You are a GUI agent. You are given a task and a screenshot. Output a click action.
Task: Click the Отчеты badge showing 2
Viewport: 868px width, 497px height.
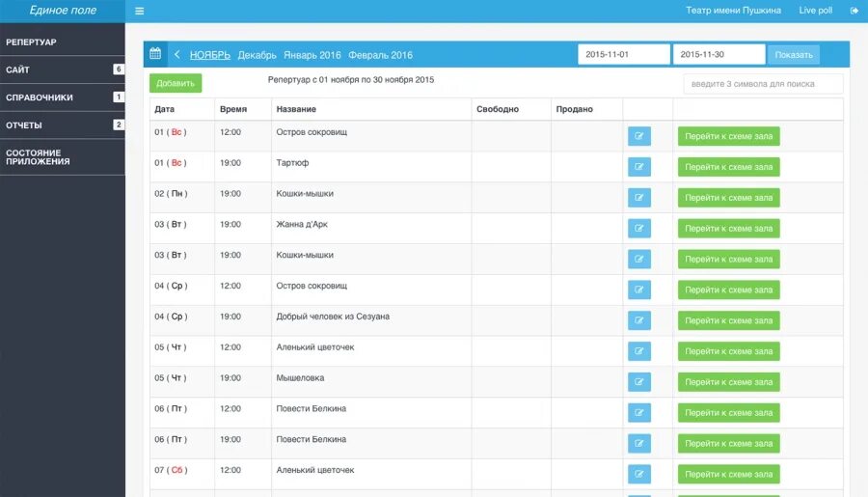pyautogui.click(x=119, y=124)
